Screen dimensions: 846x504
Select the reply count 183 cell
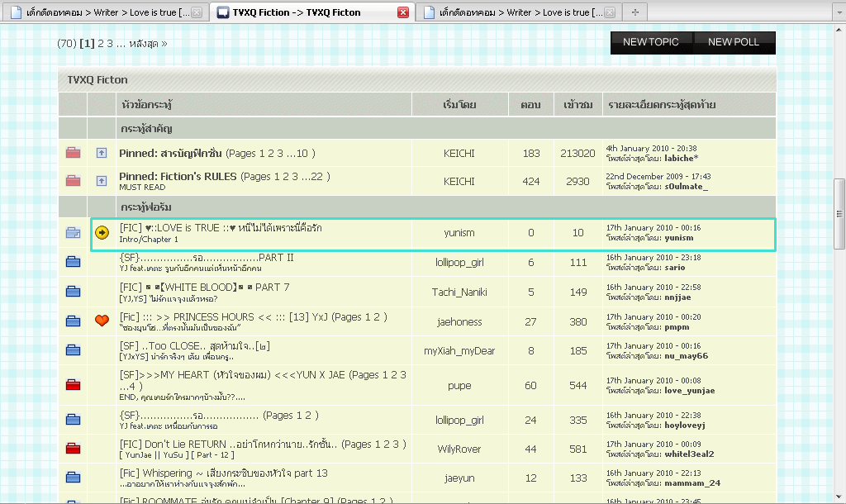click(531, 153)
